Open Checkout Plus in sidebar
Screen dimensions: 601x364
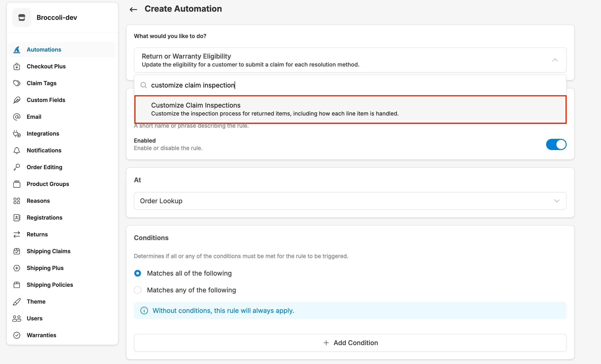point(46,66)
